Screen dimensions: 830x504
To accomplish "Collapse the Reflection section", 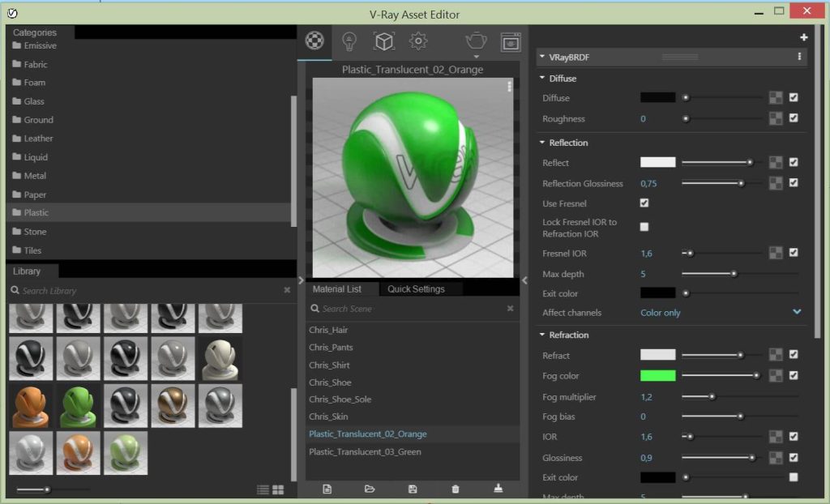I will [542, 143].
